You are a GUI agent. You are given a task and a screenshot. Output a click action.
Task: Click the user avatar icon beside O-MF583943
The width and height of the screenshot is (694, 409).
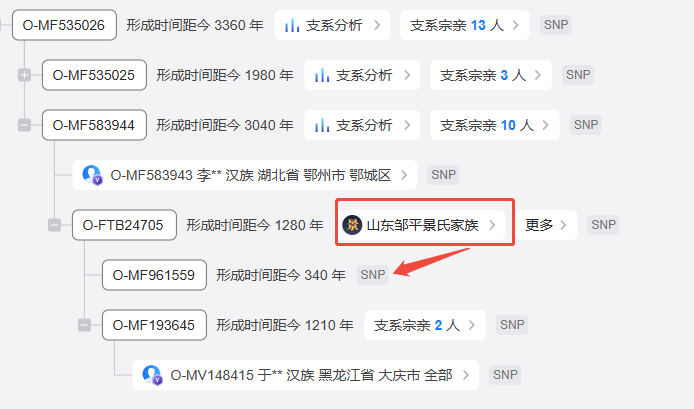93,175
